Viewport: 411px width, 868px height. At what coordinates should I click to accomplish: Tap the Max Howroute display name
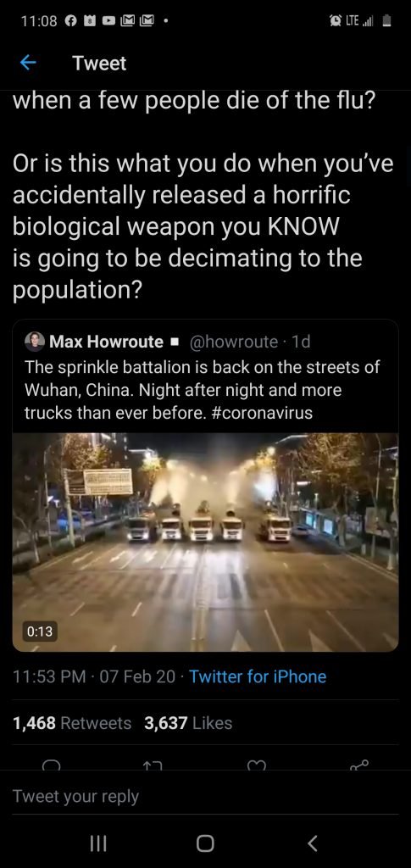tap(106, 342)
